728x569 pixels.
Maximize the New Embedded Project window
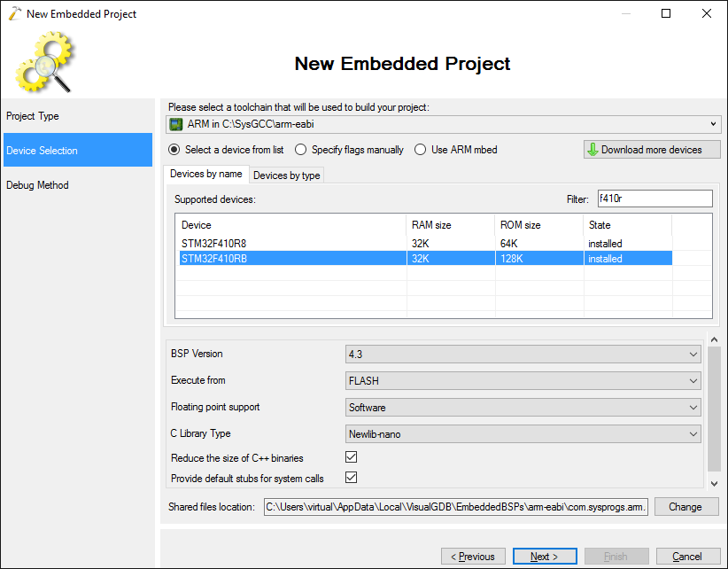pyautogui.click(x=666, y=13)
